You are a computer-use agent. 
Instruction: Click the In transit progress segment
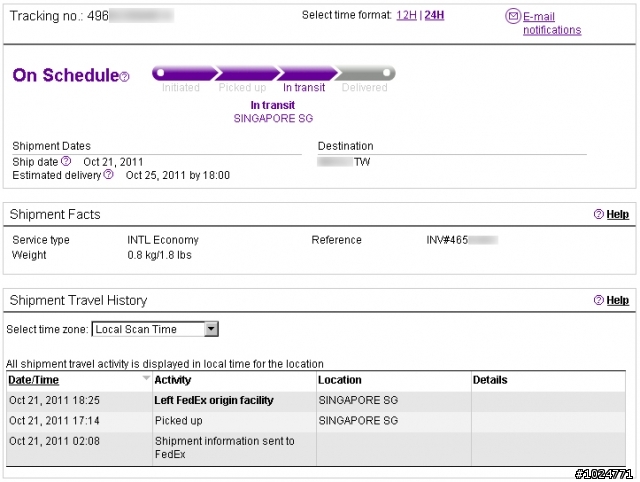coord(304,74)
